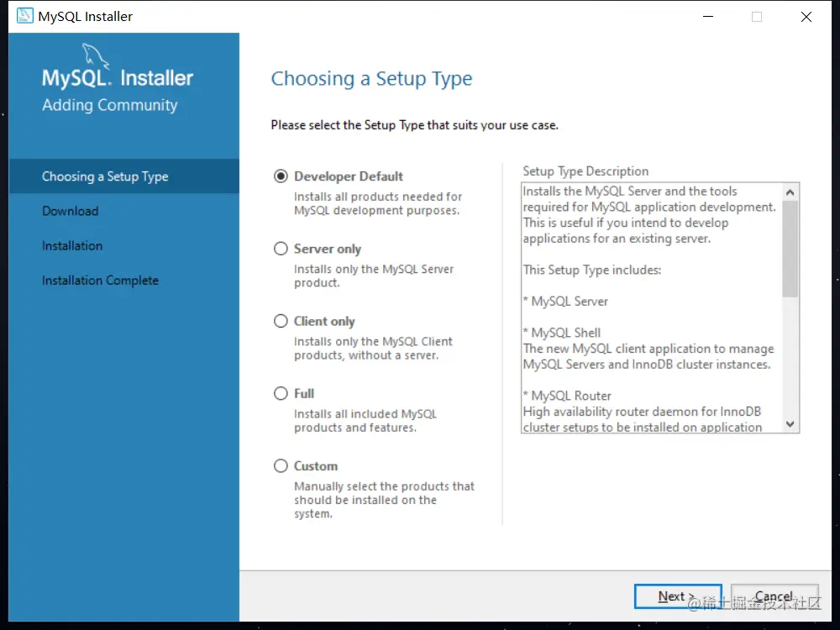
Task: Click 'Manually select the products' description text
Action: 384,499
